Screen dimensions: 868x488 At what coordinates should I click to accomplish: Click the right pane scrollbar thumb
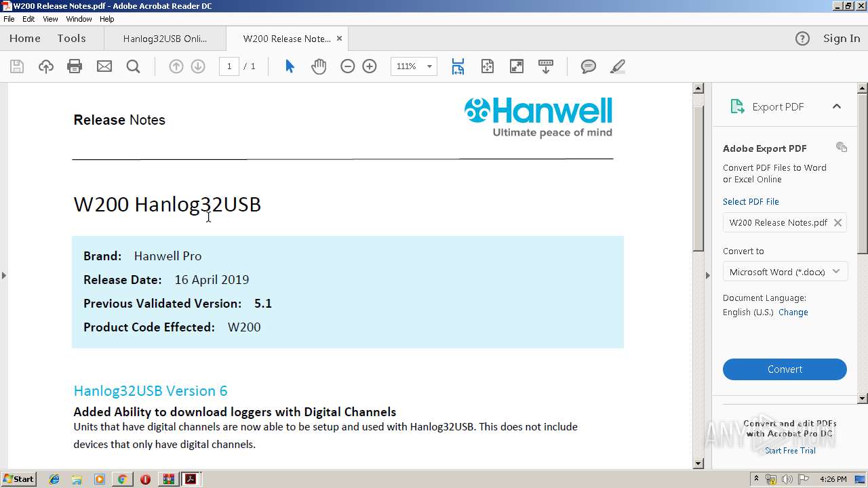click(x=863, y=174)
